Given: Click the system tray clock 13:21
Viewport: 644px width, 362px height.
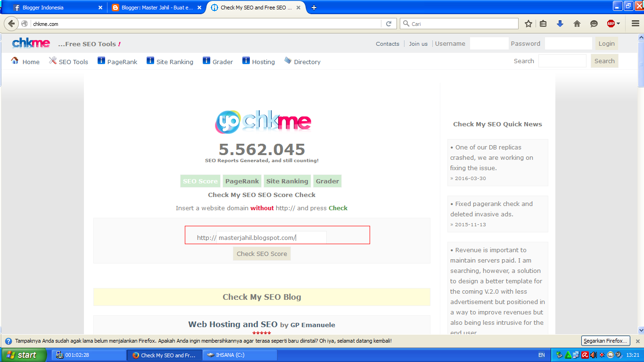Looking at the screenshot, I should pos(633,355).
